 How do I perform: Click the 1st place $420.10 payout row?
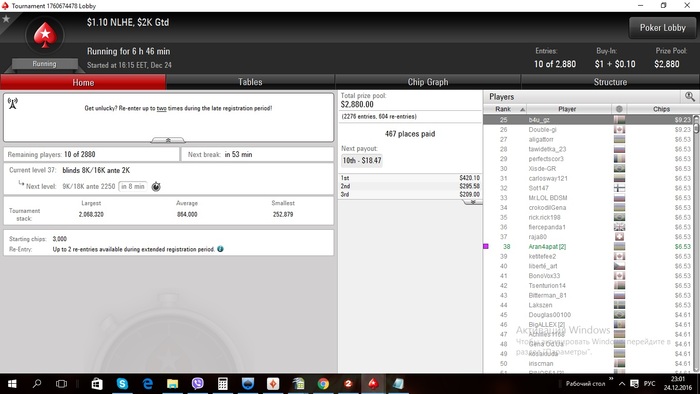[x=410, y=178]
